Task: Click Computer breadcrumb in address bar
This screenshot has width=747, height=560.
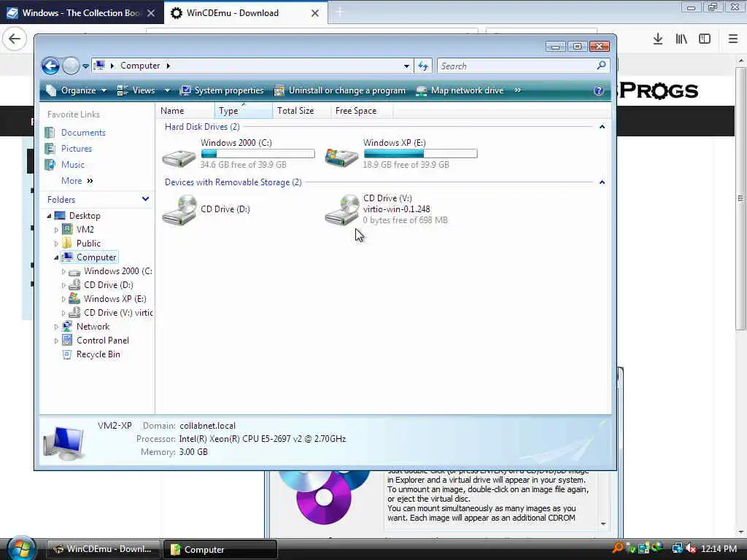Action: (140, 66)
